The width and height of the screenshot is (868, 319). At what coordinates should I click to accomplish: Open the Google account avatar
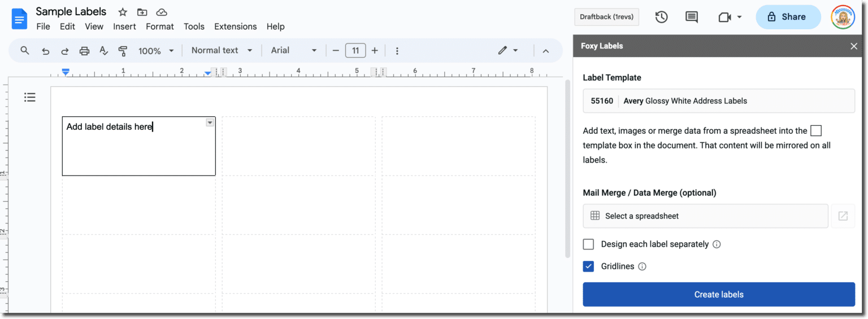click(x=843, y=17)
